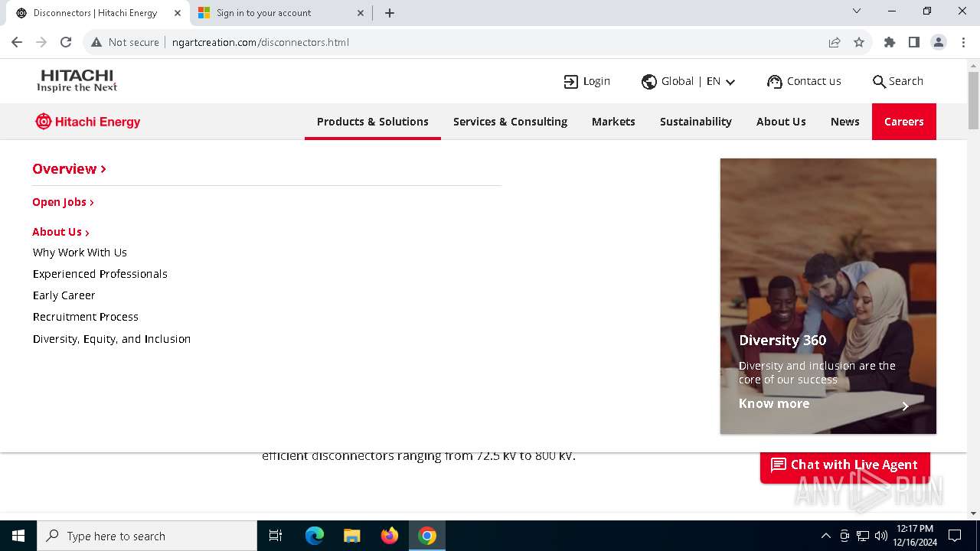980x551 pixels.
Task: Open File Explorer from taskbar
Action: coord(352,536)
